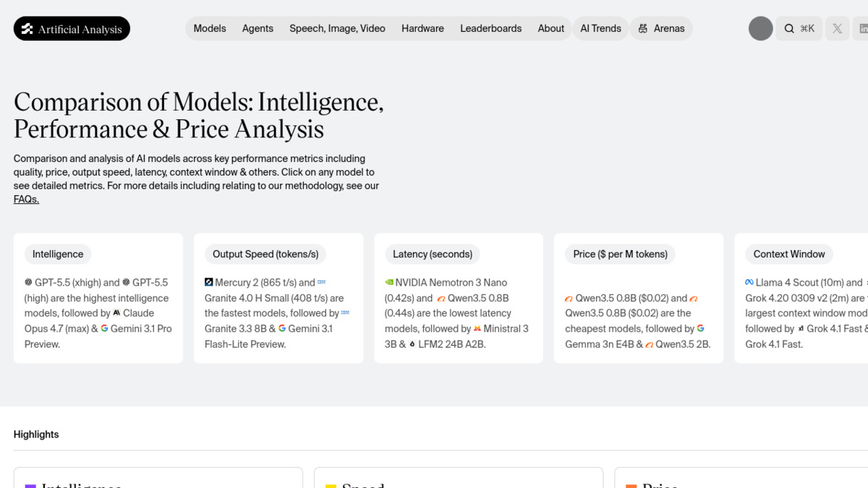
Task: Open Arenas page
Action: [661, 29]
